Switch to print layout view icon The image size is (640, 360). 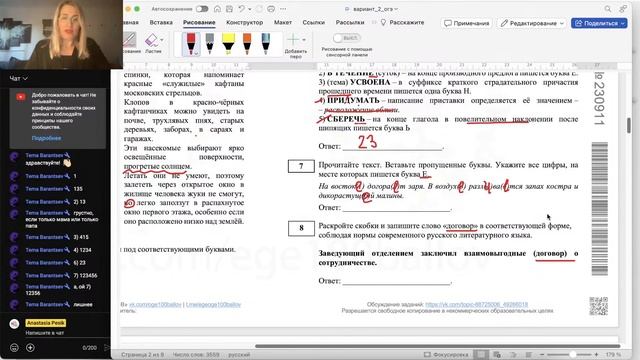(x=481, y=355)
